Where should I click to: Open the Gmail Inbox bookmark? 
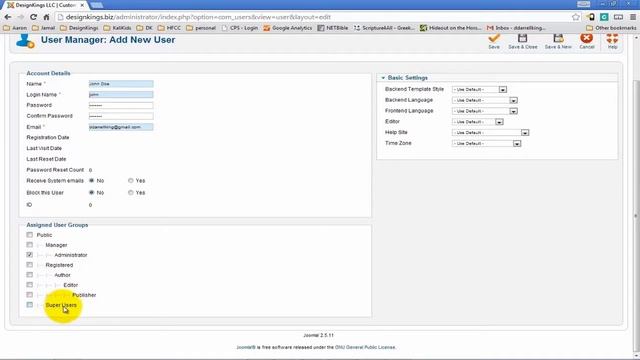(516, 28)
